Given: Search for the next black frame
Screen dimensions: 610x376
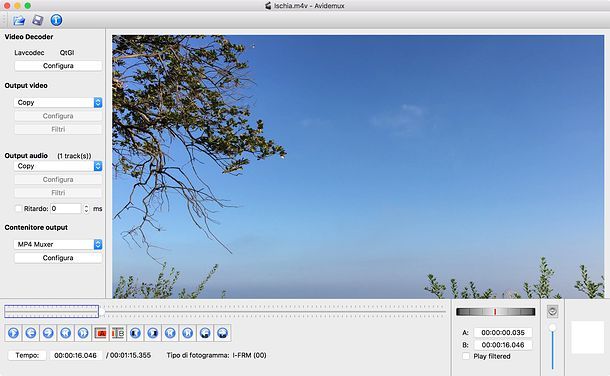Looking at the screenshot, I should click(x=152, y=333).
